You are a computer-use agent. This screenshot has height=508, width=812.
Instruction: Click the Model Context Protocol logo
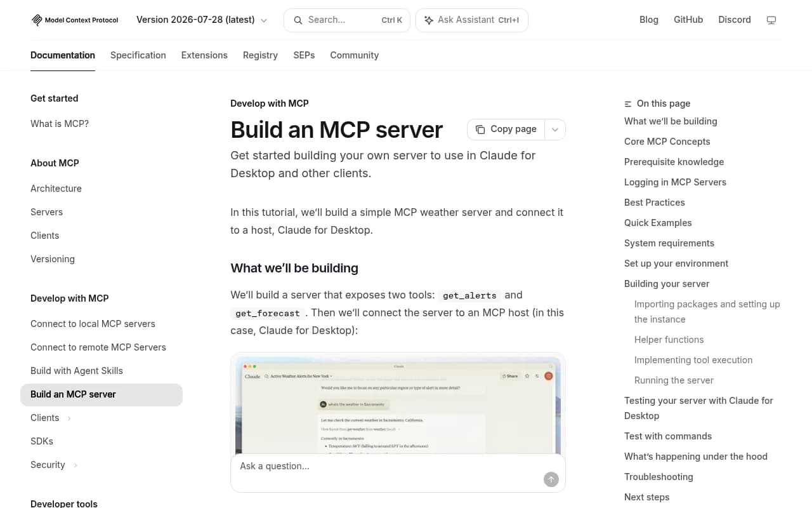pos(75,20)
